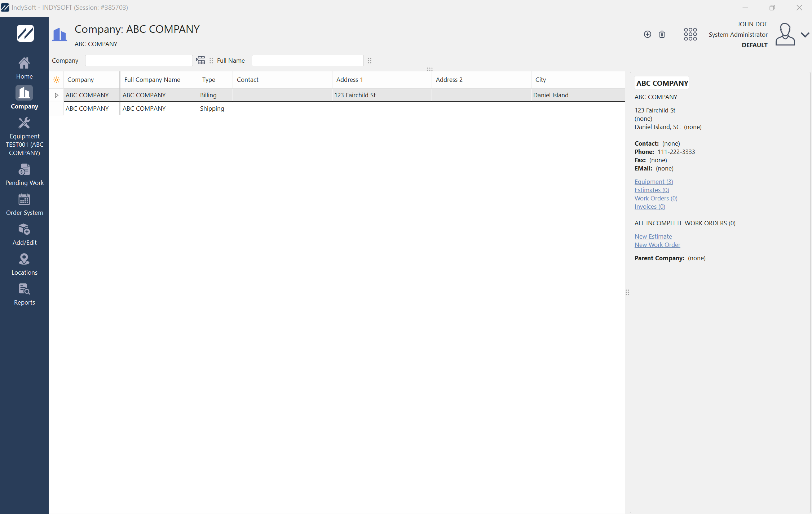Open the Estimates (0) link
Screen dimensions: 812x514
point(652,190)
